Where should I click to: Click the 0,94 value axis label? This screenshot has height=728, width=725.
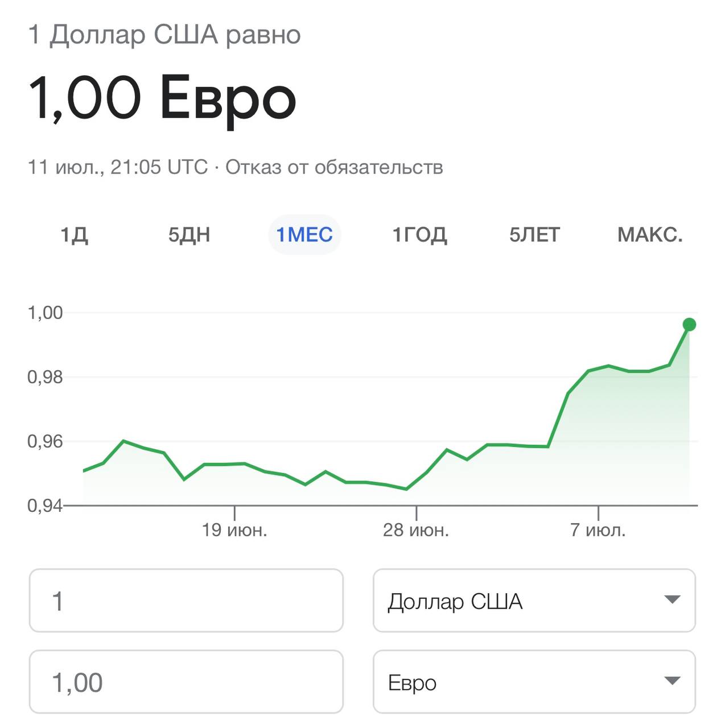click(x=46, y=505)
